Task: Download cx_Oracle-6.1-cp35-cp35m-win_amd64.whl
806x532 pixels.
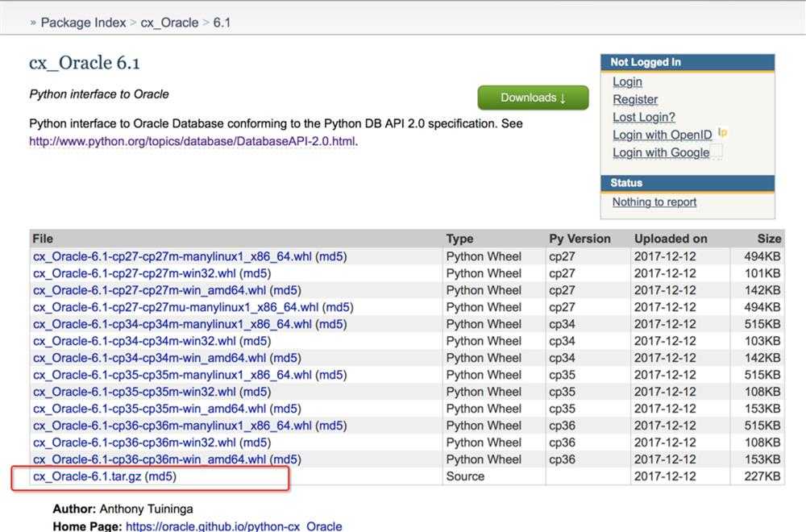Action: click(150, 409)
